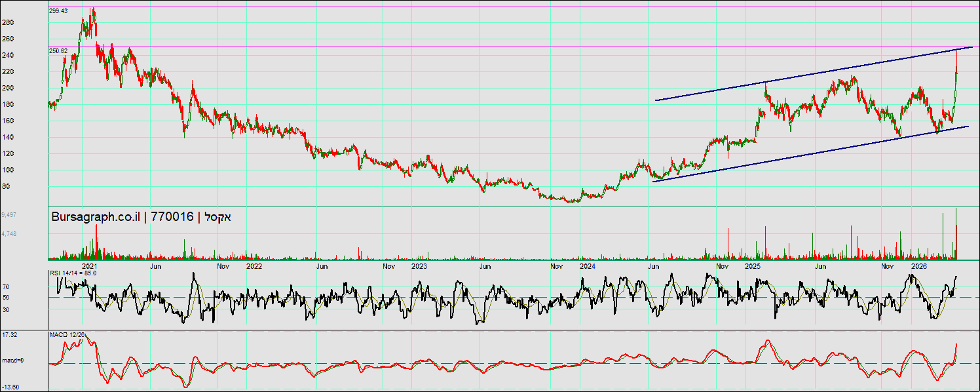Select the MACD 12/26 indicator label
Screen dimensions: 980x392
point(67,335)
